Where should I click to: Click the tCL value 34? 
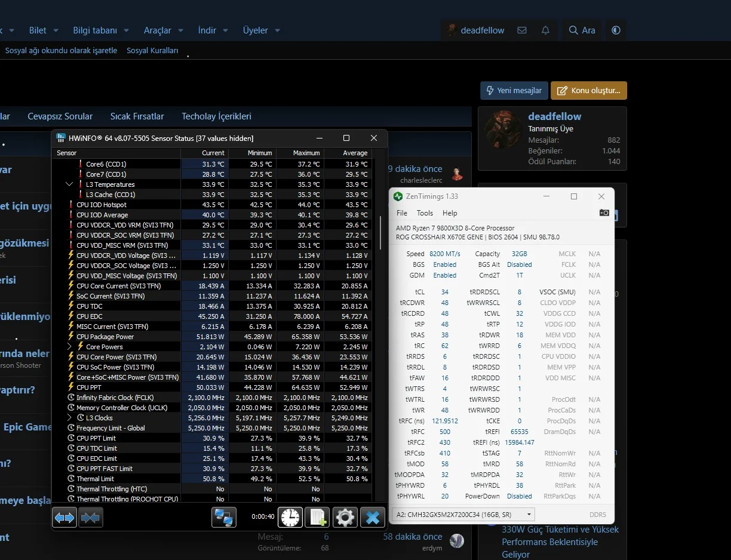[445, 292]
